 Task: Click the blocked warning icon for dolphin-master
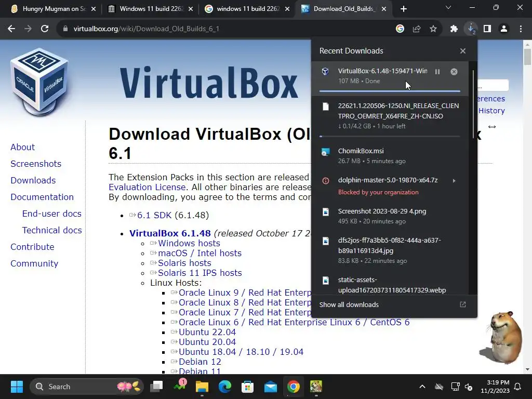pyautogui.click(x=325, y=181)
